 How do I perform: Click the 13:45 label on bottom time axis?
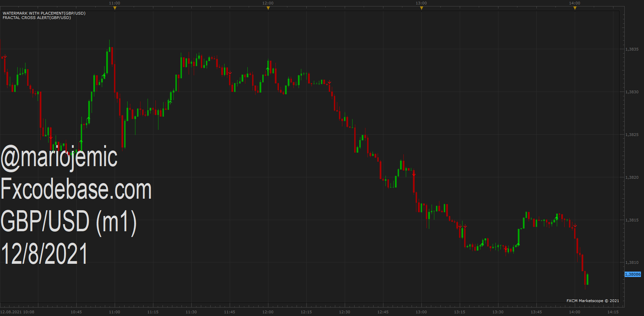[x=536, y=312]
